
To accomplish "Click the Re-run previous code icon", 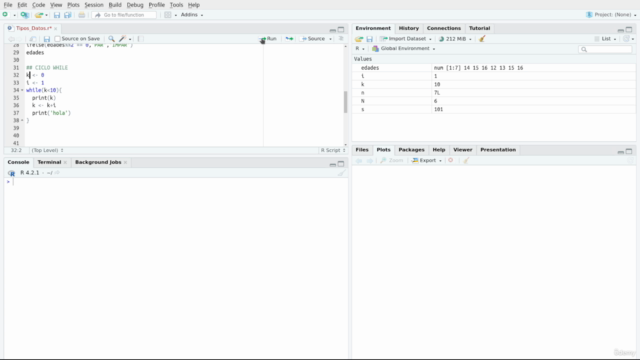I will [289, 39].
